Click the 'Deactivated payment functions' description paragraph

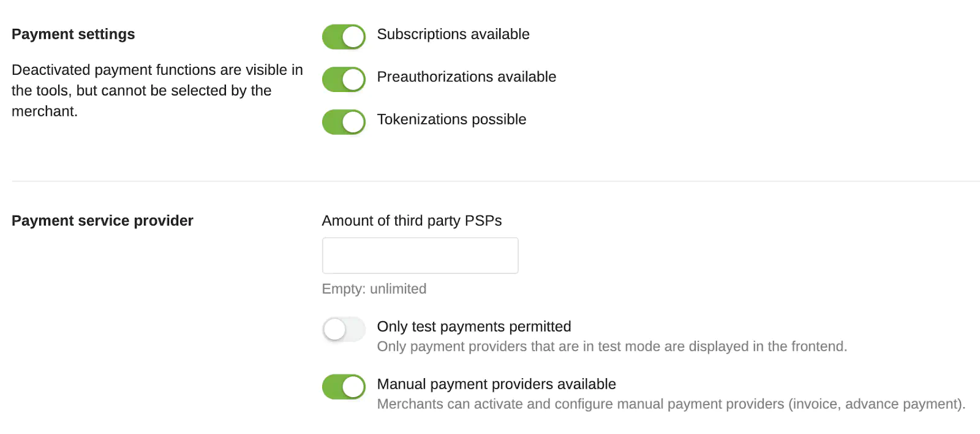[157, 91]
